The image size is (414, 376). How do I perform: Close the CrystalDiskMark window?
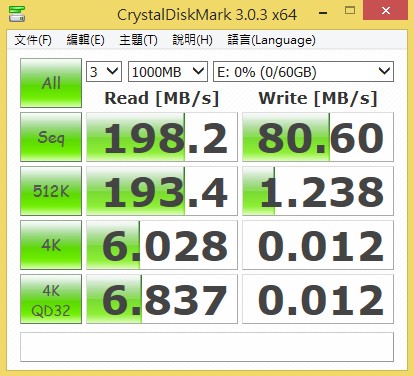pos(386,11)
